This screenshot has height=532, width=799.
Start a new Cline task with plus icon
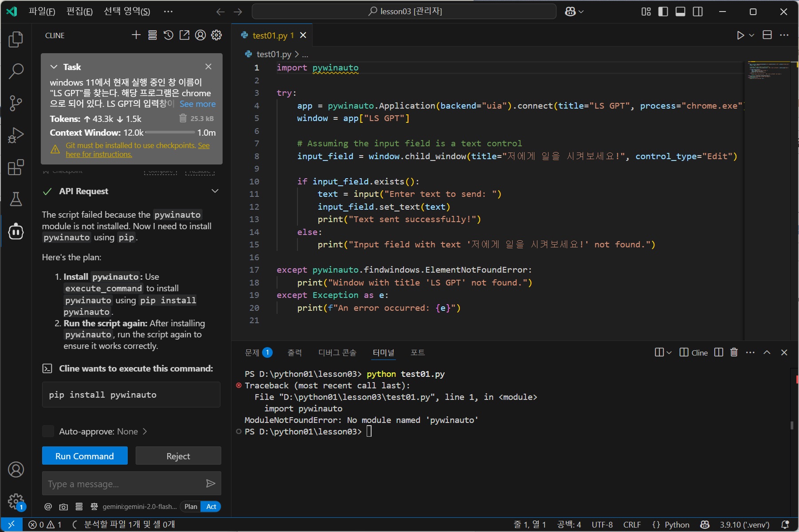[x=136, y=35]
